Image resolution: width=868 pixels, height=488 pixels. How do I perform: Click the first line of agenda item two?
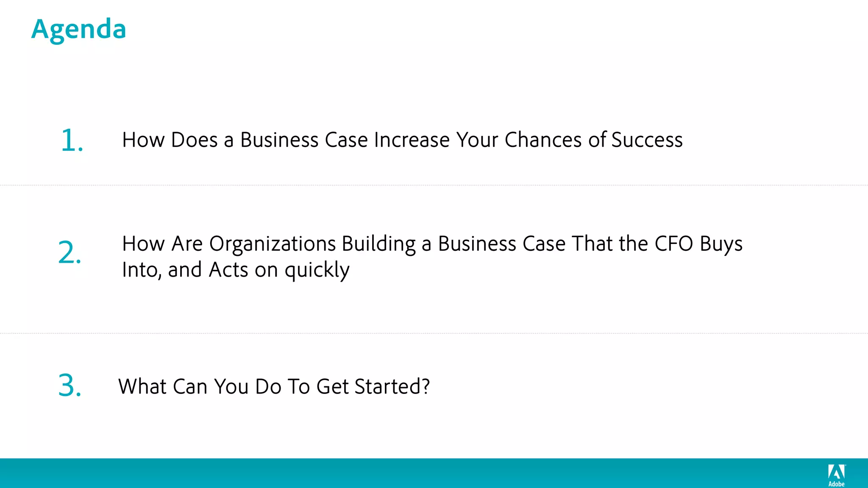(x=432, y=244)
